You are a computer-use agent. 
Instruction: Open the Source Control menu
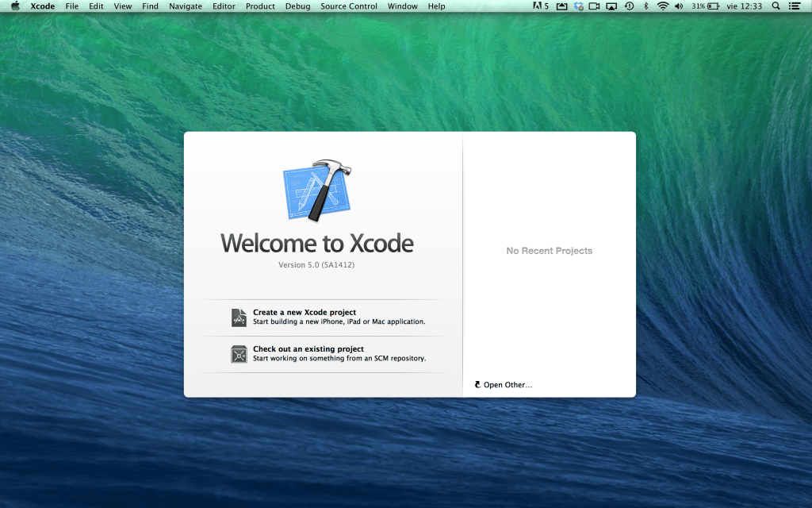point(349,6)
